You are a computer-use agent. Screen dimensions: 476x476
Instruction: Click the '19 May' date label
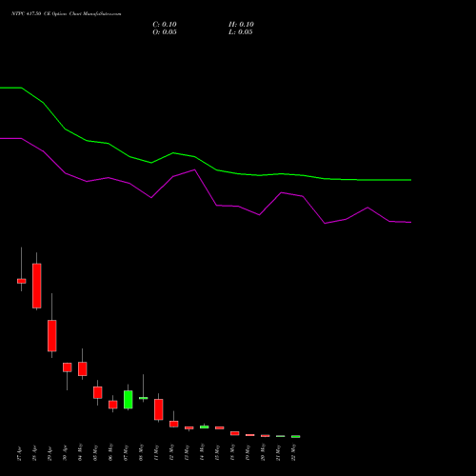point(248,452)
